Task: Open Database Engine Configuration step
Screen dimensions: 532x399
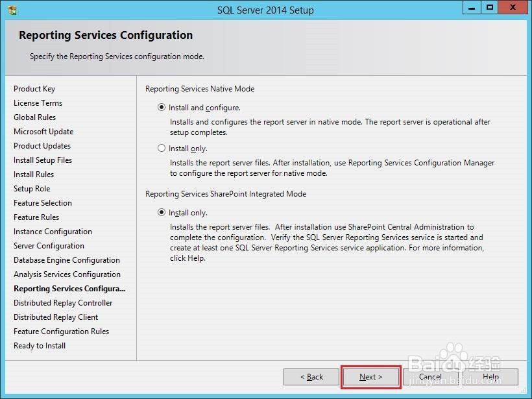Action: [x=66, y=260]
